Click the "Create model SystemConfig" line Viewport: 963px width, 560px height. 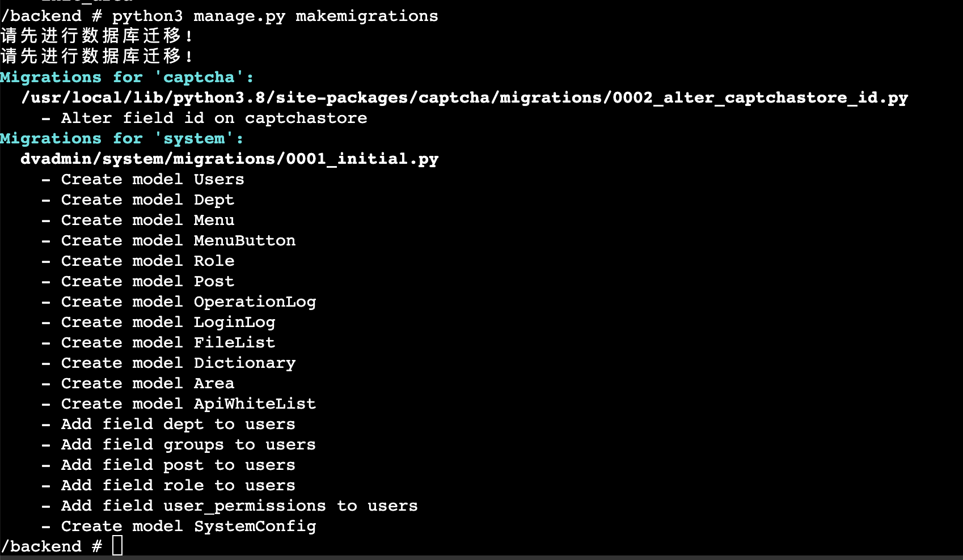tap(179, 526)
